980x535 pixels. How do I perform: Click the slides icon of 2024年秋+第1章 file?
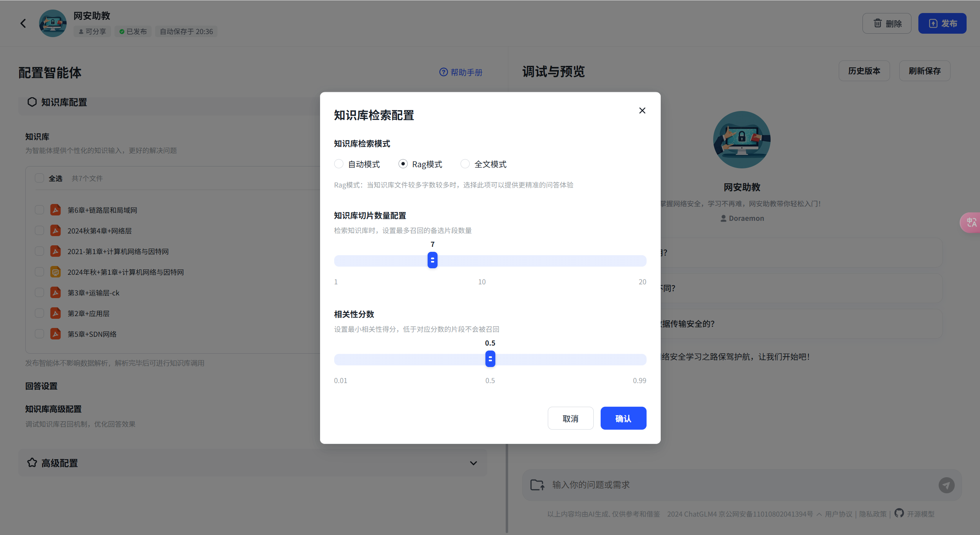(x=56, y=272)
